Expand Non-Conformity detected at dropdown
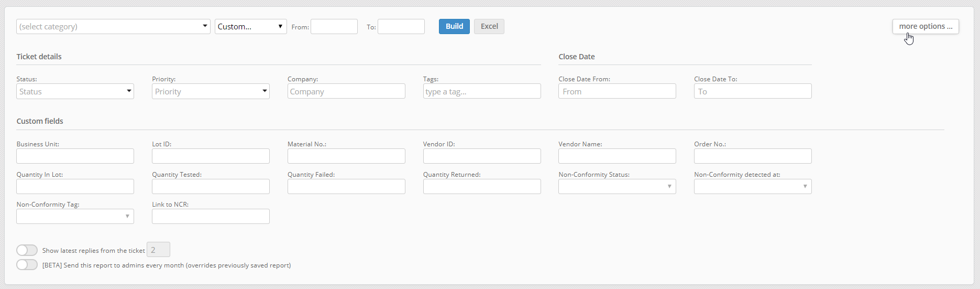The width and height of the screenshot is (980, 289). pyautogui.click(x=753, y=187)
